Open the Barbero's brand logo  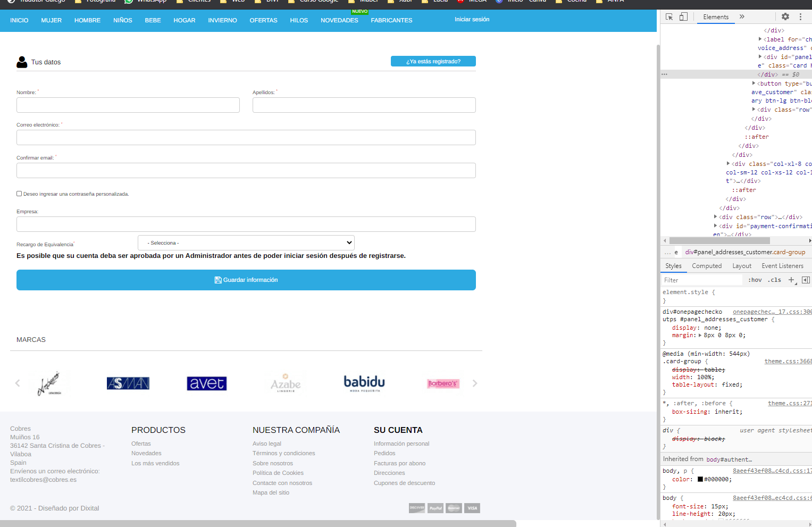pos(443,383)
